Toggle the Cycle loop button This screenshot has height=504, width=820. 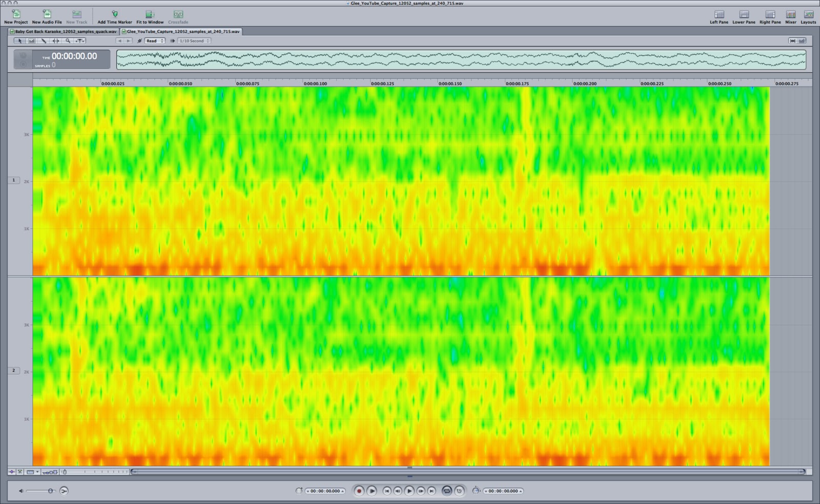(x=447, y=491)
